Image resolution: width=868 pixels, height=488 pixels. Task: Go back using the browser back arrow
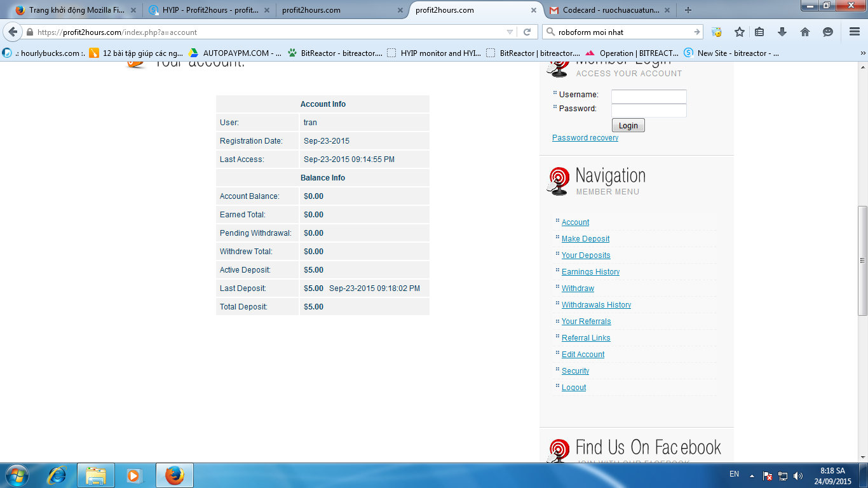click(x=13, y=32)
